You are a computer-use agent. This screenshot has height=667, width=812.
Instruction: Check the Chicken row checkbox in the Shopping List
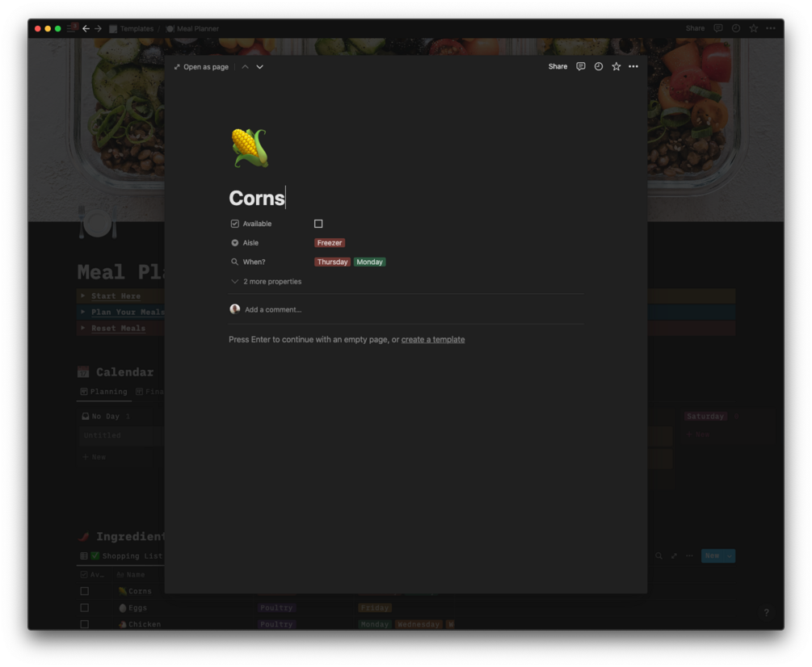coord(84,624)
